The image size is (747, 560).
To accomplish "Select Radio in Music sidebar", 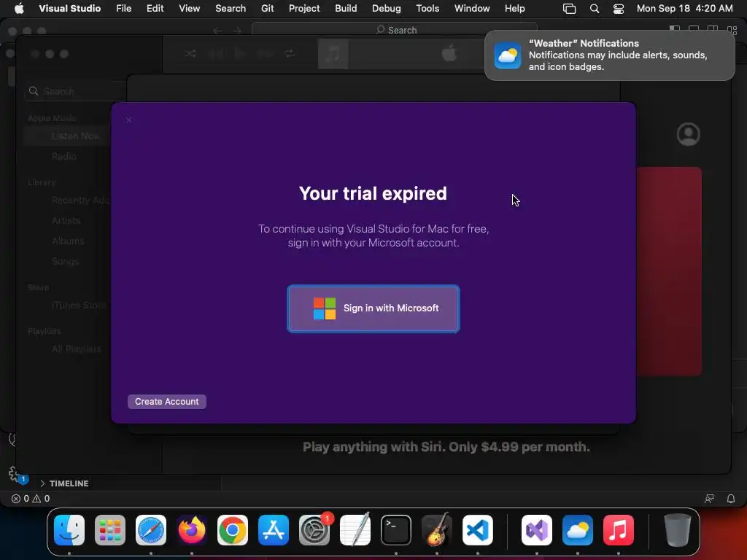I will [x=64, y=156].
